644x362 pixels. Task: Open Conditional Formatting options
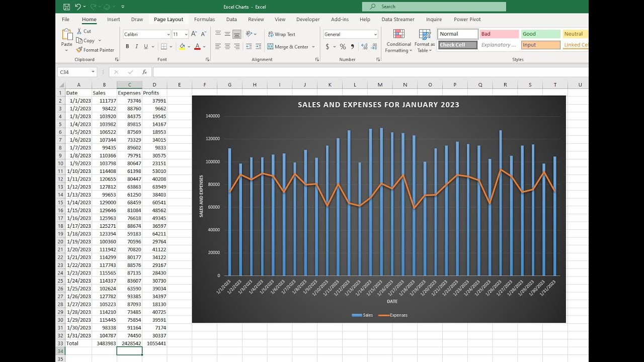tap(399, 41)
